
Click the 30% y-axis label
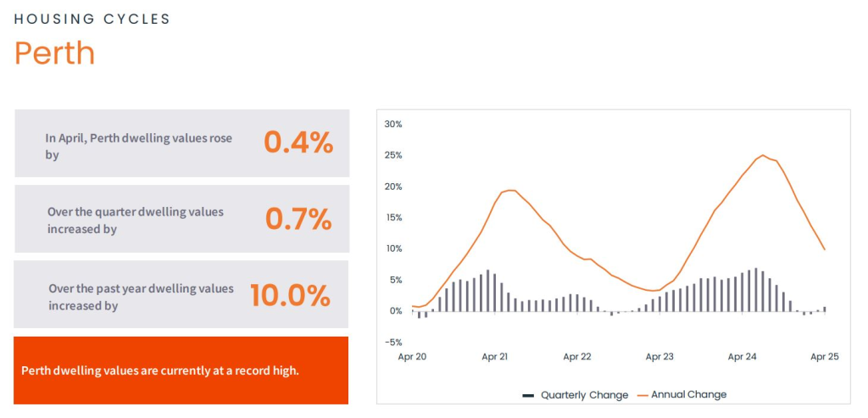(x=393, y=125)
